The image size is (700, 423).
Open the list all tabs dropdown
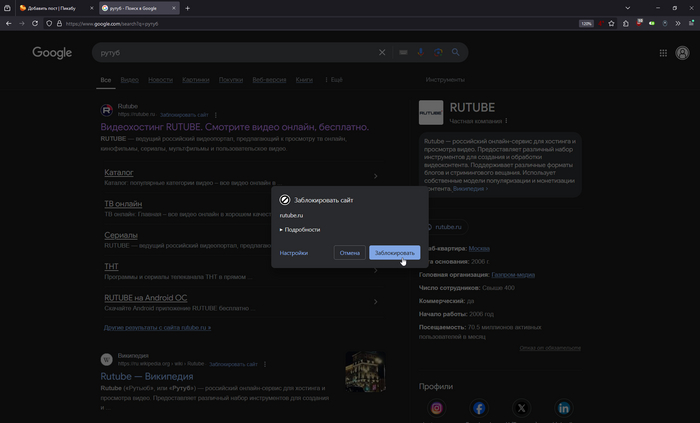click(x=627, y=8)
